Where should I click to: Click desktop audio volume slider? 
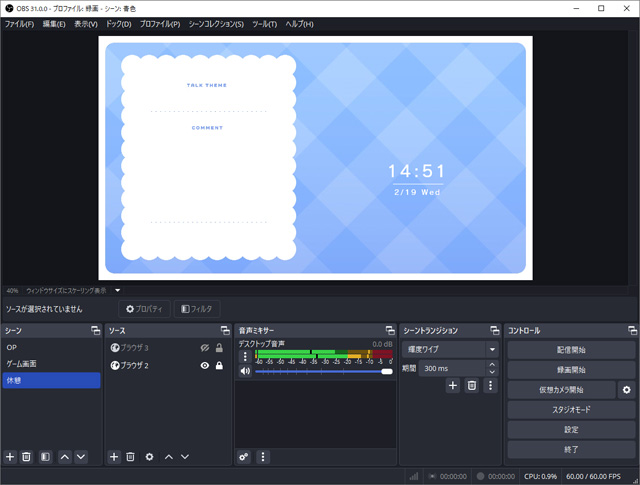click(320, 371)
